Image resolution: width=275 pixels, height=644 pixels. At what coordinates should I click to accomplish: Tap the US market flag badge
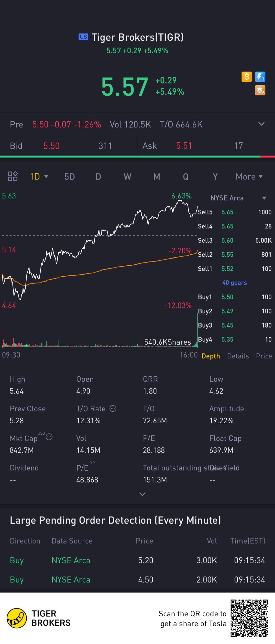[x=83, y=37]
